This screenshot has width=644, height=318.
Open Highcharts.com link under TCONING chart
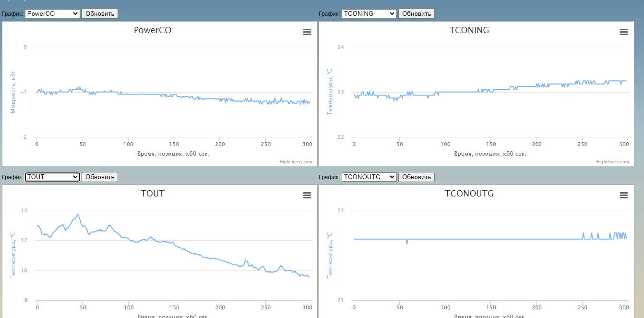[613, 162]
